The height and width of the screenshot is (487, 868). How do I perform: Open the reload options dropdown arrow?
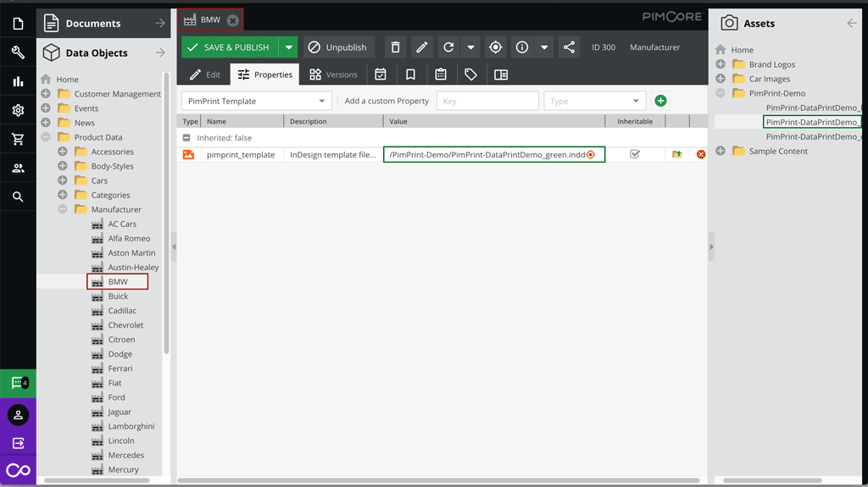(470, 47)
